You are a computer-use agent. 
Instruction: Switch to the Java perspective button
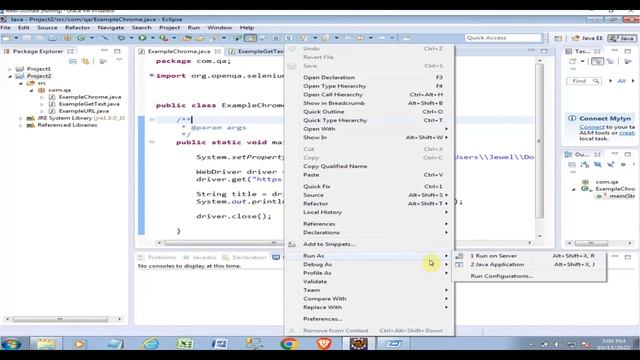pos(622,38)
